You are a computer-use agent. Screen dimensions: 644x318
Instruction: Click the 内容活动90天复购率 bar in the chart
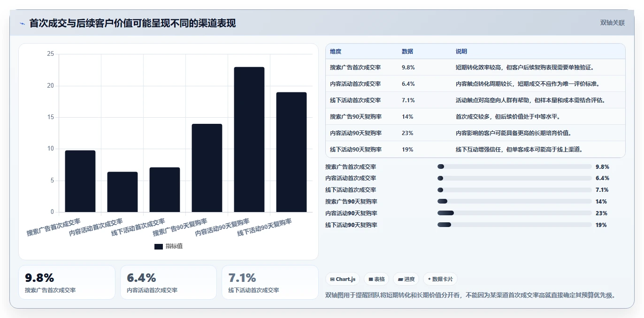(249, 139)
